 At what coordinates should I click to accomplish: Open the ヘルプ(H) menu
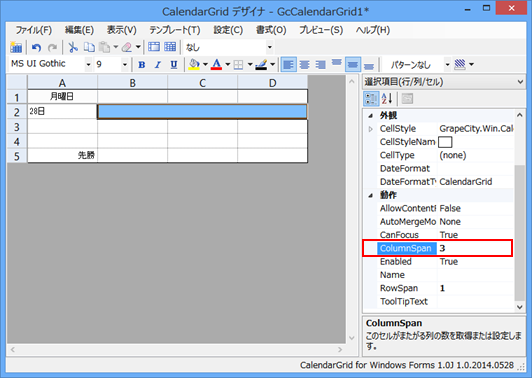(x=373, y=30)
